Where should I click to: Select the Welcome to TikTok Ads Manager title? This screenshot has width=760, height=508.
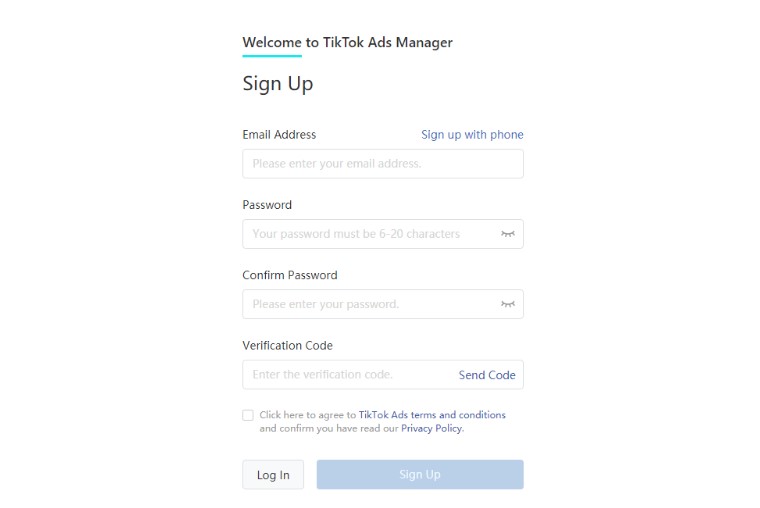click(x=348, y=42)
